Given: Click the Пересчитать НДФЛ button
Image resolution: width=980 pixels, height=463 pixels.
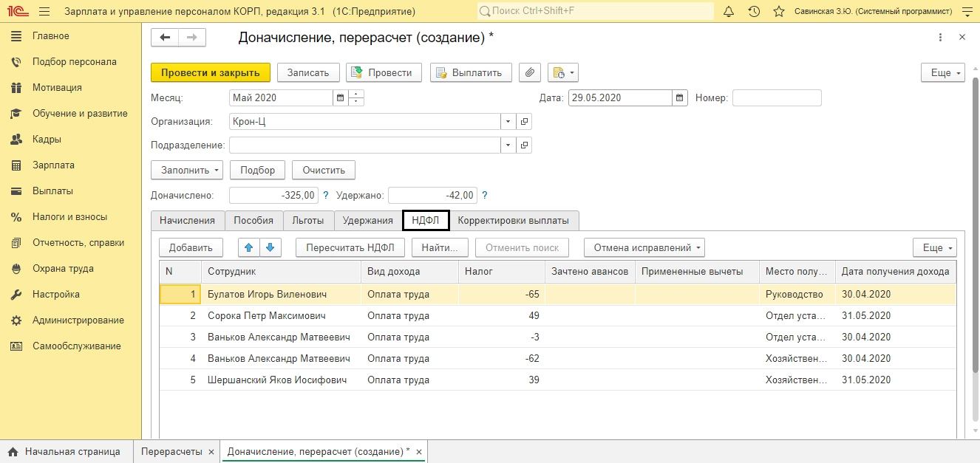Looking at the screenshot, I should [350, 247].
